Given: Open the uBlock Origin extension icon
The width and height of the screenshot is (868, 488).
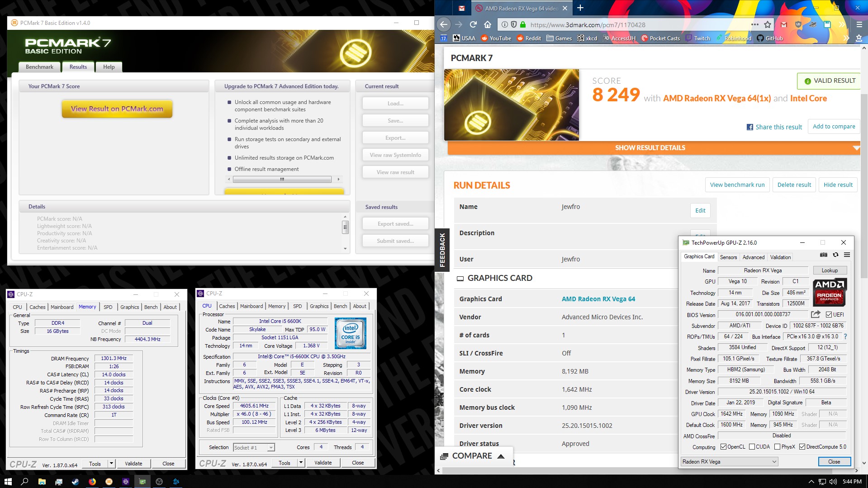Looking at the screenshot, I should pos(798,24).
